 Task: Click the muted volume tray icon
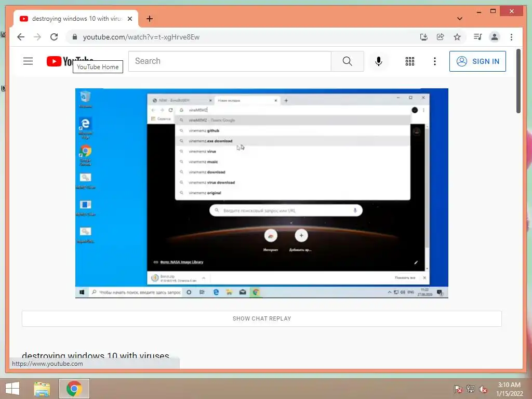[483, 389]
